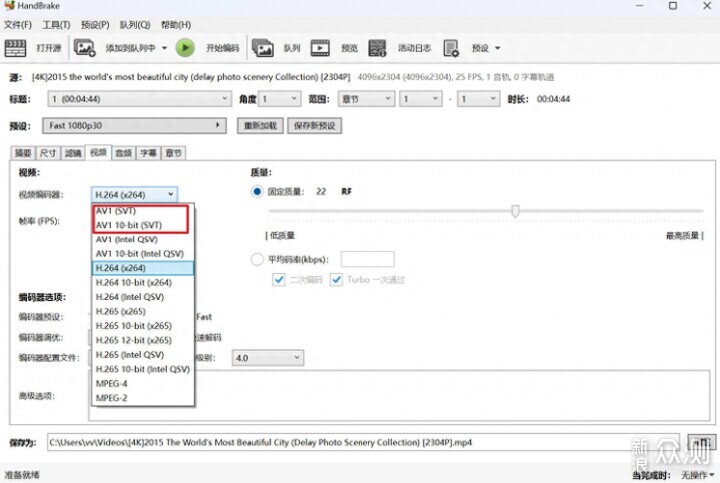Click the Preview filmstrip icon
Screen dimensions: 720x483
coord(320,48)
